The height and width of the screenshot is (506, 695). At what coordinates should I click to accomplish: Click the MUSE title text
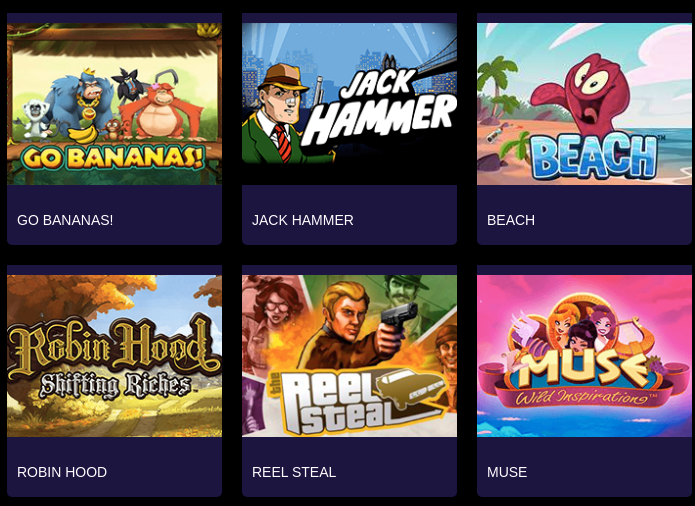point(507,472)
